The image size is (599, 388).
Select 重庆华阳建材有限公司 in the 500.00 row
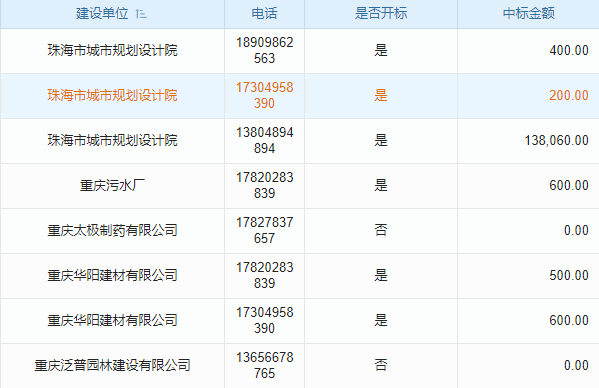[x=112, y=276]
